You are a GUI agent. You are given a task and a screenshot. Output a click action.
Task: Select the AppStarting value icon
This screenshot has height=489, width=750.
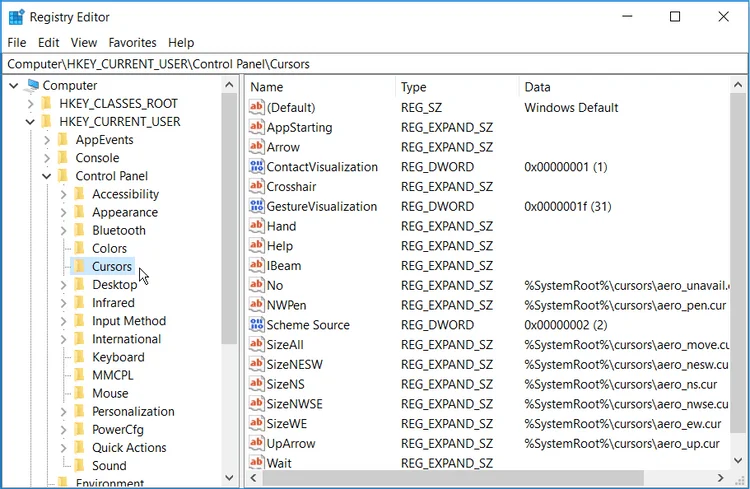coord(256,127)
